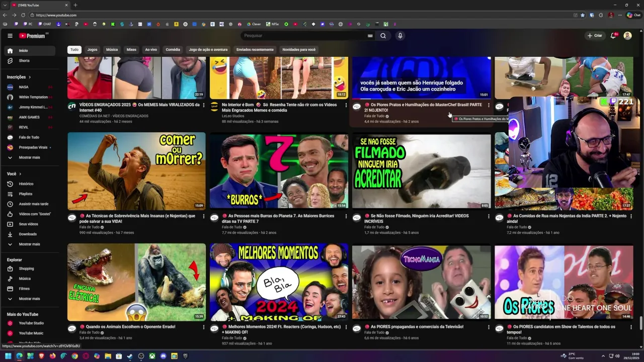
Task: Open Assistir mais tarde
Action: (30, 204)
